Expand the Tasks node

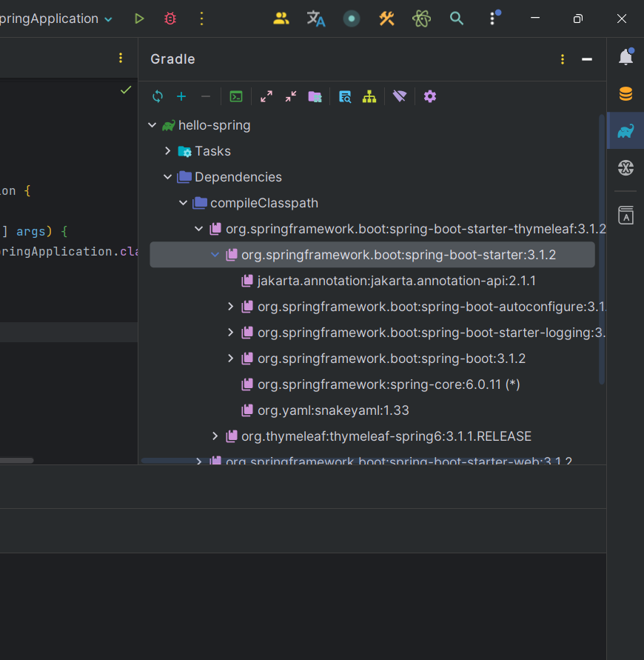point(168,150)
